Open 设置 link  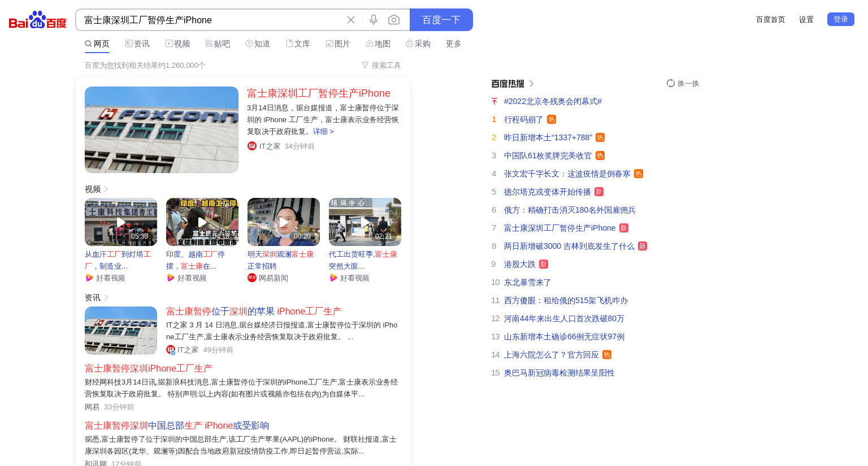pyautogui.click(x=806, y=20)
